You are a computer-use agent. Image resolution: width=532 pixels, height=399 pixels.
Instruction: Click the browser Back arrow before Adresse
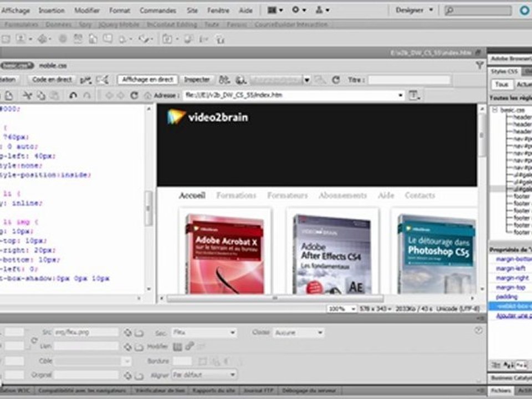(109, 96)
